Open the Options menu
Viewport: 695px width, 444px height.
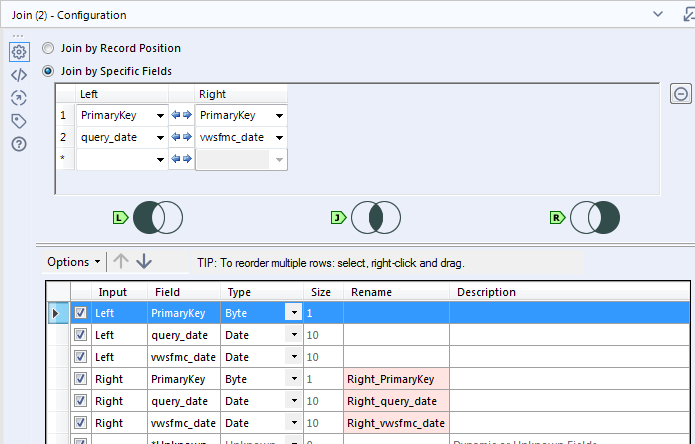[73, 262]
